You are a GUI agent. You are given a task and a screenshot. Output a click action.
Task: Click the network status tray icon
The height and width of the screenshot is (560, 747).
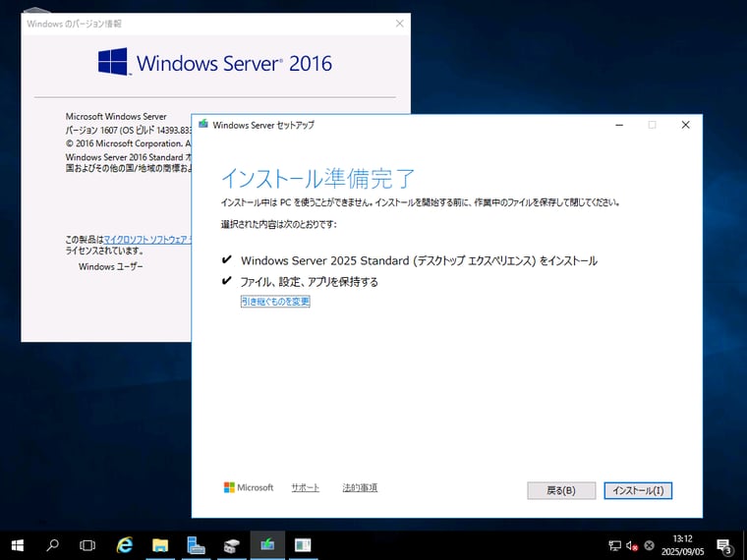pyautogui.click(x=614, y=545)
